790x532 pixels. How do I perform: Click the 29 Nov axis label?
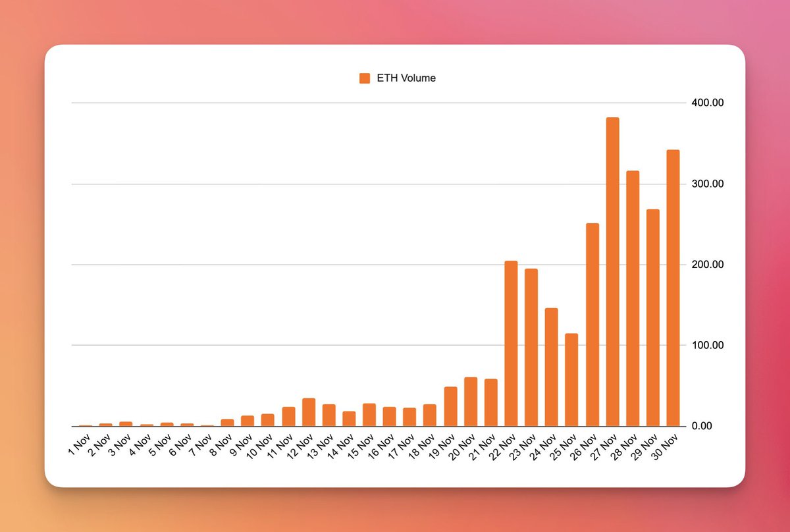pos(645,446)
